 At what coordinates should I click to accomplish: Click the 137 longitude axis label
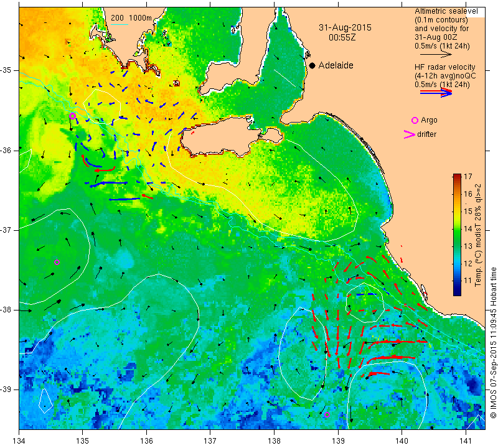click(210, 441)
